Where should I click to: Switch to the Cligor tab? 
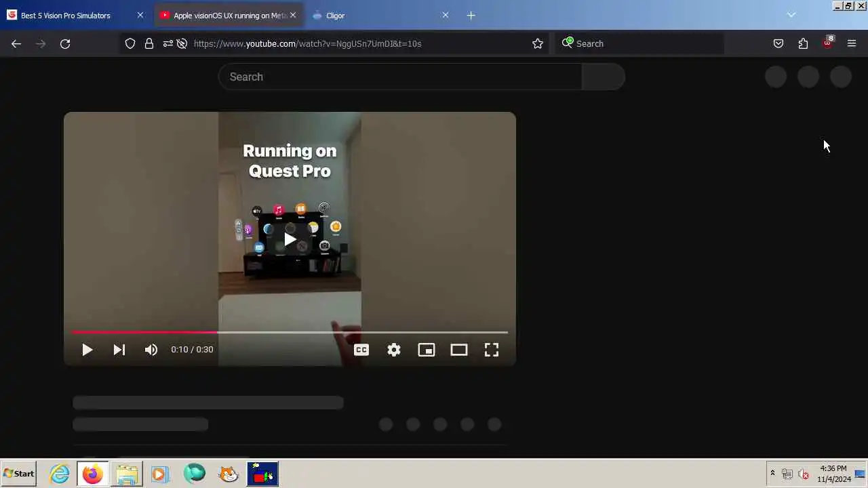point(380,15)
